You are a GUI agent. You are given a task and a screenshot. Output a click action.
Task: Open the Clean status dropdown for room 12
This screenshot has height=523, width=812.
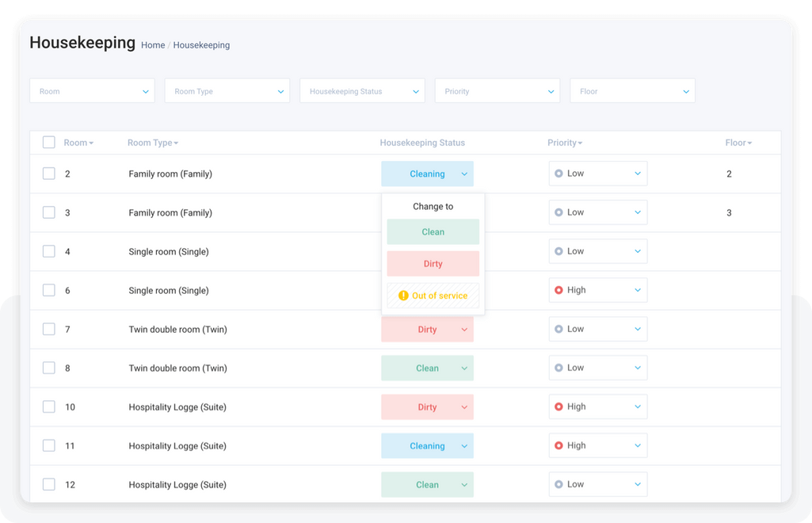coord(427,485)
